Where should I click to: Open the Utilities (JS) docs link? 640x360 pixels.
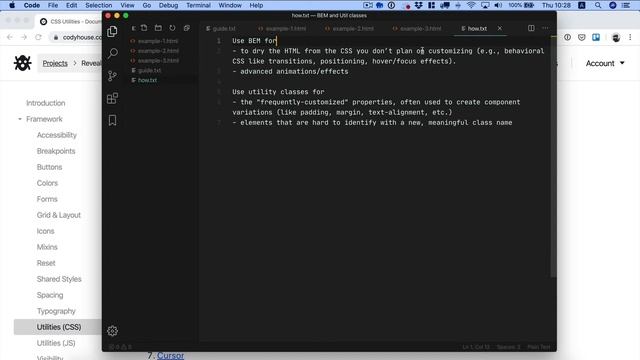click(x=56, y=343)
